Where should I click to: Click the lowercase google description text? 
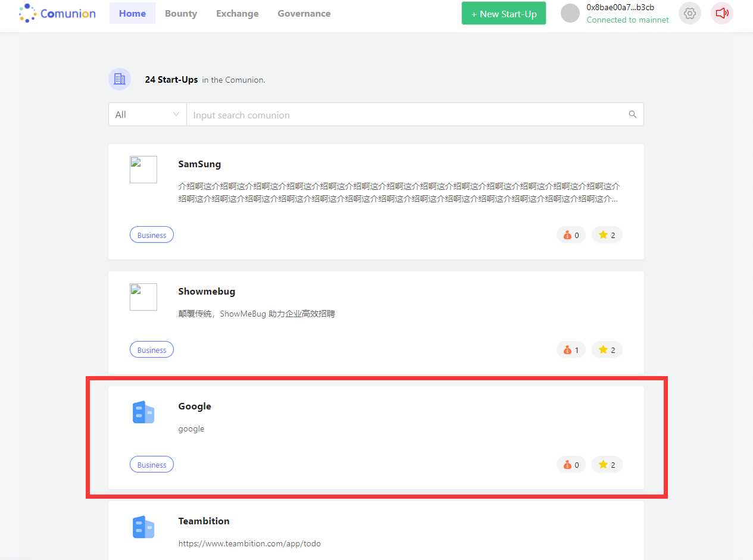(x=191, y=429)
